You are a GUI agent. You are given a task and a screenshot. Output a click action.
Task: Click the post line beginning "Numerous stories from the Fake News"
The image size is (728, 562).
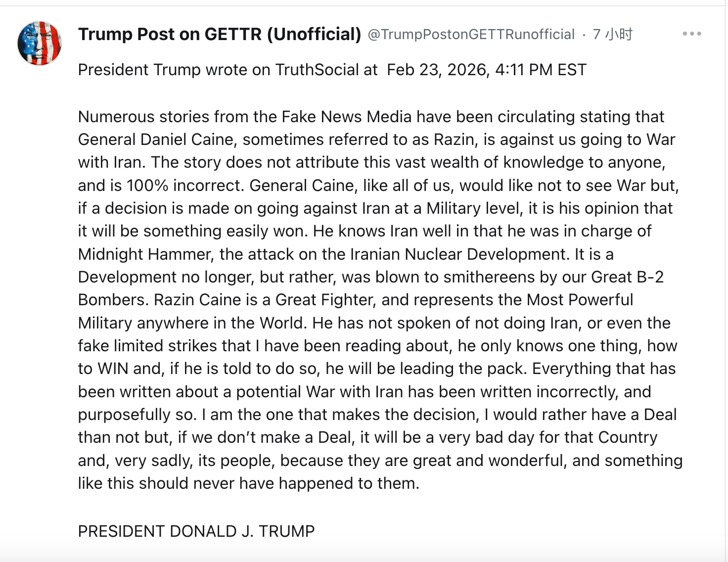(x=371, y=117)
